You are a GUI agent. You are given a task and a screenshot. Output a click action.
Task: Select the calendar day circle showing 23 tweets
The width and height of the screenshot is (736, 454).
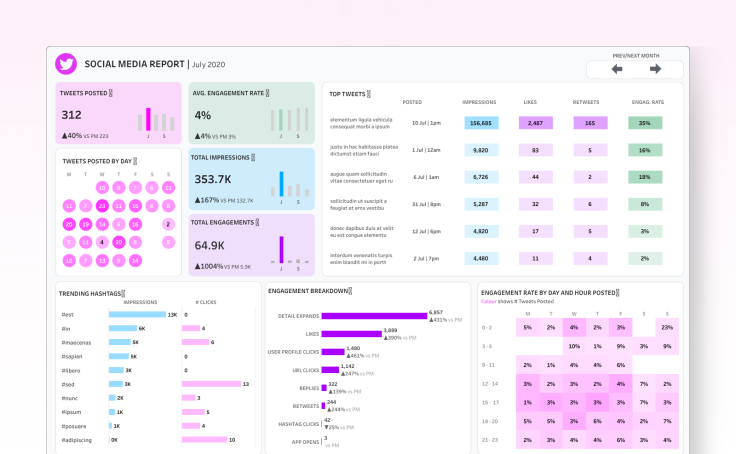coord(102,206)
